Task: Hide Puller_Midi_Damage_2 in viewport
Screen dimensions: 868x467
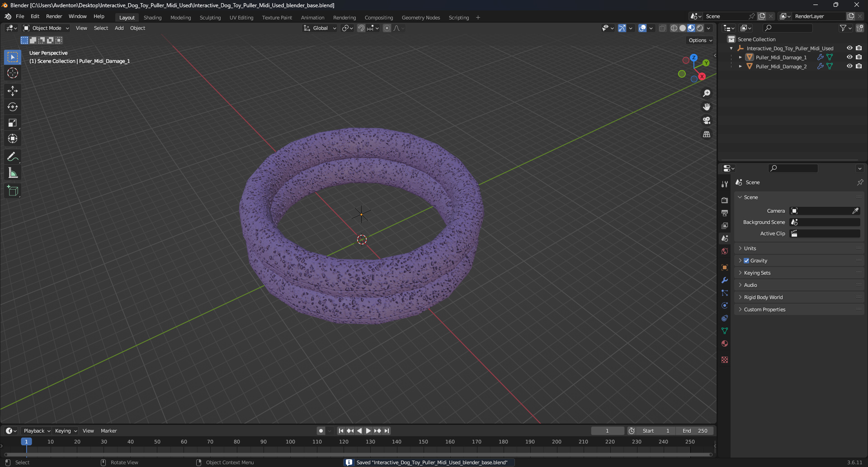Action: tap(849, 67)
